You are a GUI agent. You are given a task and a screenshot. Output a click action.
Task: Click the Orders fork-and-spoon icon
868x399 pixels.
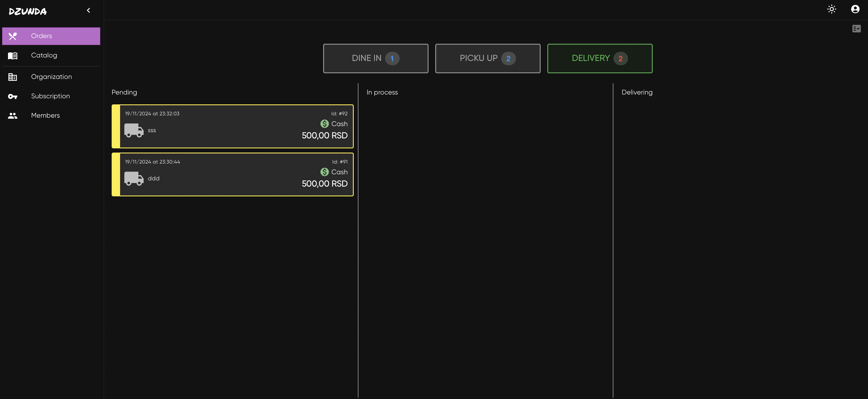coord(13,36)
